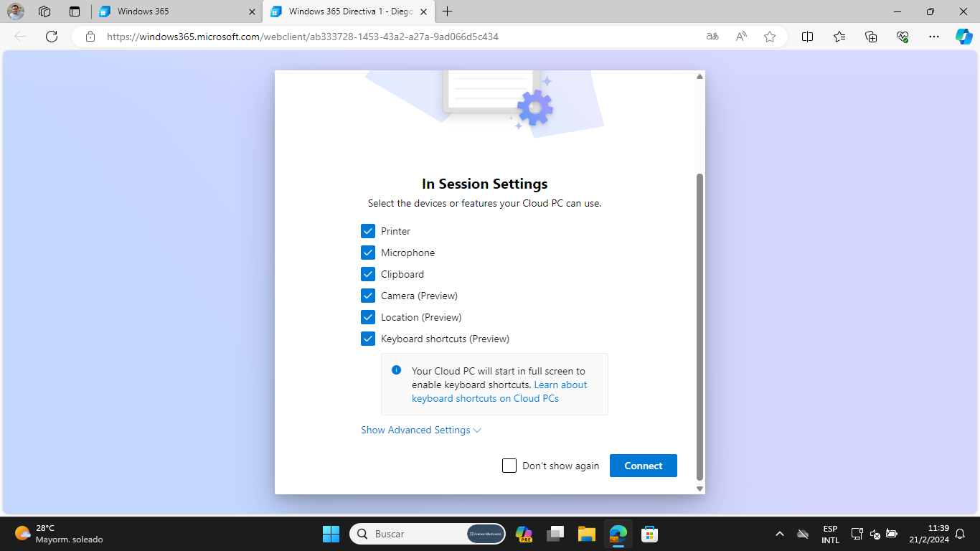Click the Buscar taskbar search box
The width and height of the screenshot is (980, 551).
(428, 534)
